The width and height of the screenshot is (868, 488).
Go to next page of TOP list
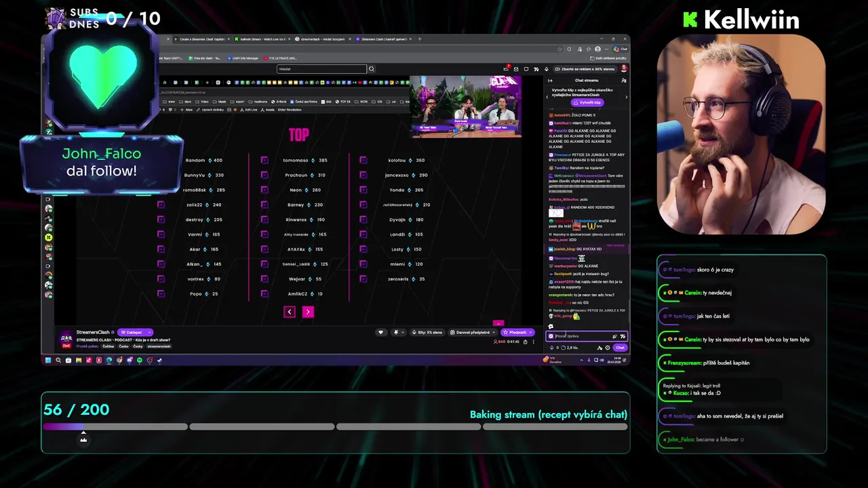(308, 312)
